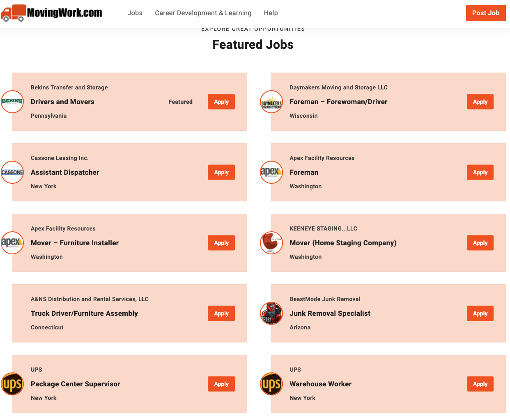The image size is (510, 420).
Task: Click the red chair KEENEYE STAGING logo
Action: pos(271,243)
